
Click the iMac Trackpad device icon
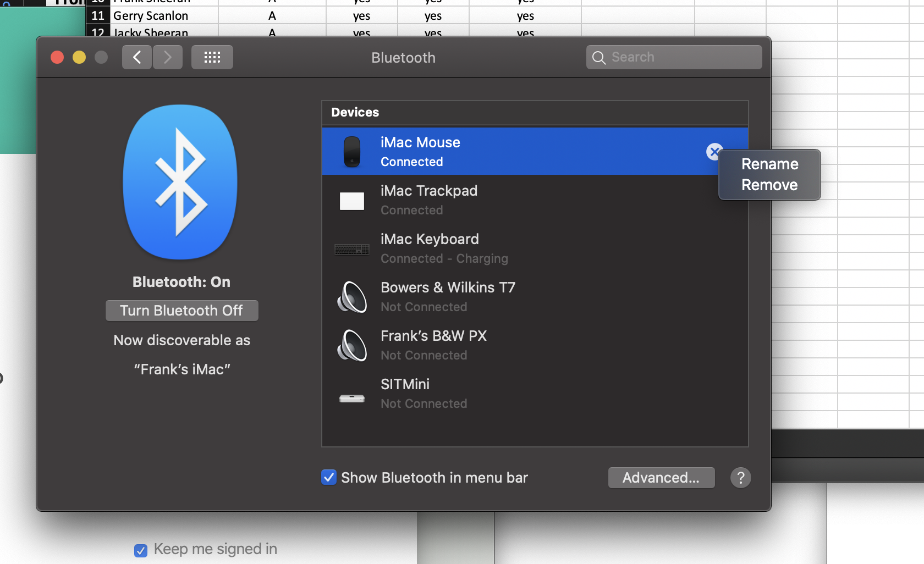click(x=352, y=201)
